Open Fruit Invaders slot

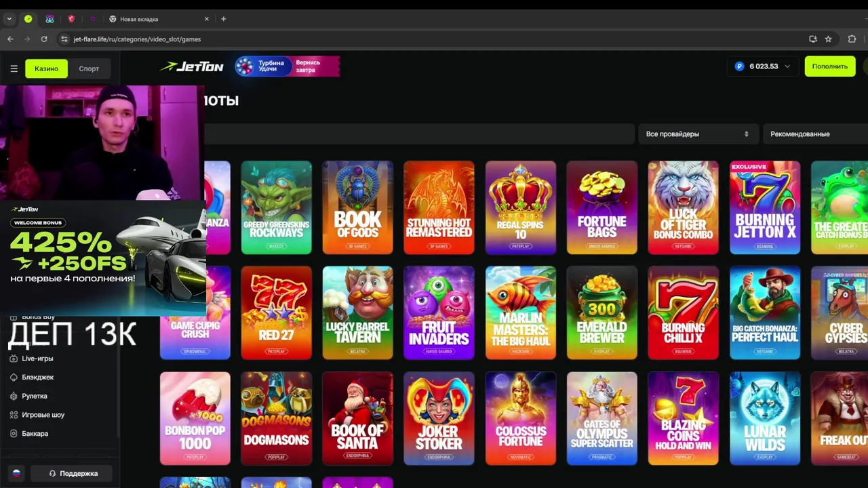coord(439,312)
